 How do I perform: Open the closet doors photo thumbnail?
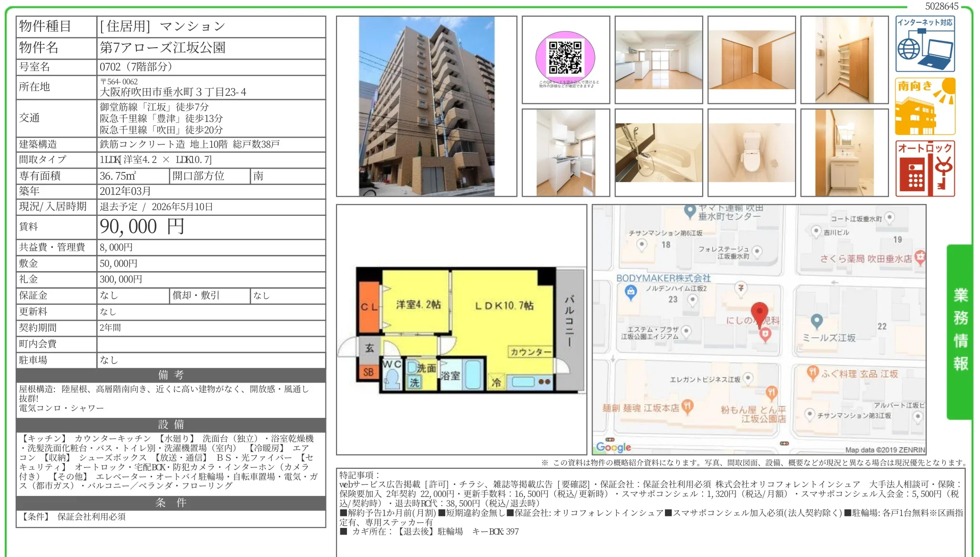[x=751, y=60]
